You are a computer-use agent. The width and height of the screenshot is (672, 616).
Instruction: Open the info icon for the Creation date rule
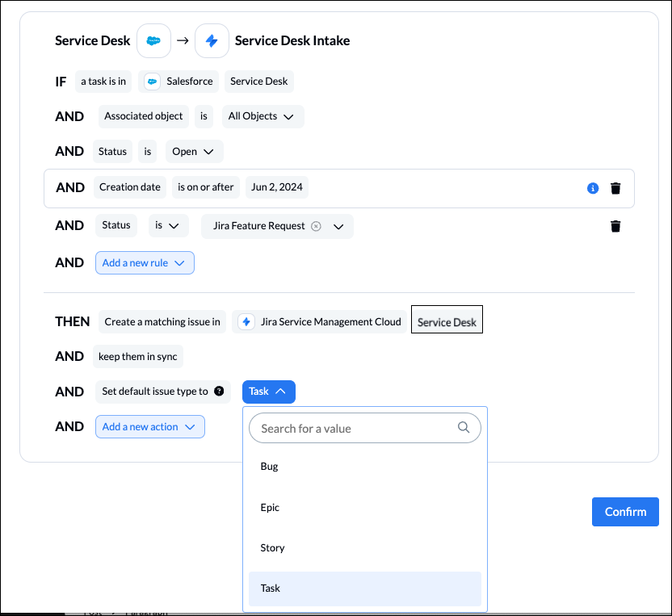point(593,188)
